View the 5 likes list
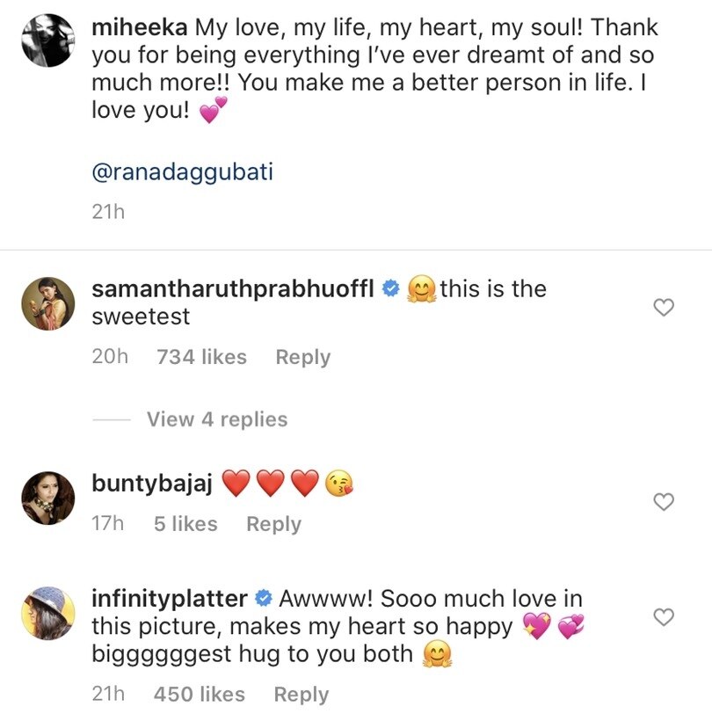The image size is (712, 728). (185, 524)
